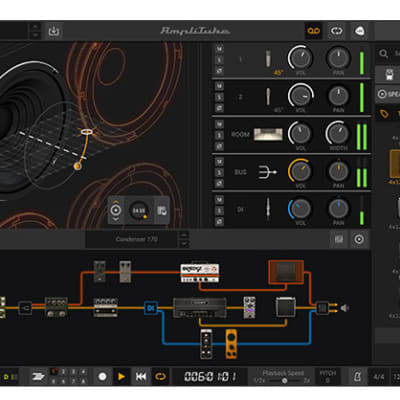Select previous mic with arrow beside Condenser 170
Screen dimensions: 400x400
click(184, 235)
